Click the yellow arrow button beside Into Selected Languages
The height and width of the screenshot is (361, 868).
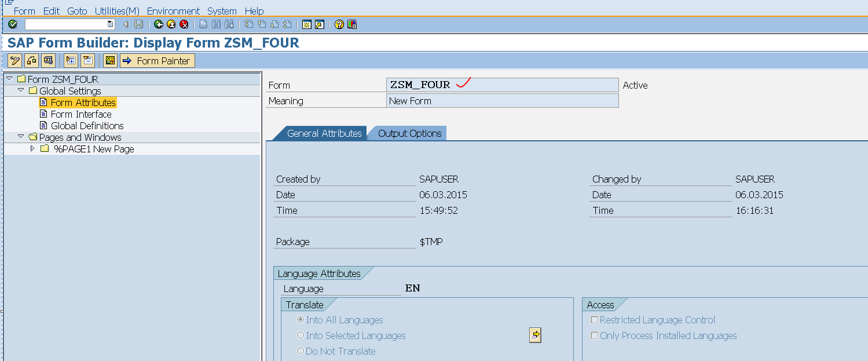pyautogui.click(x=536, y=335)
